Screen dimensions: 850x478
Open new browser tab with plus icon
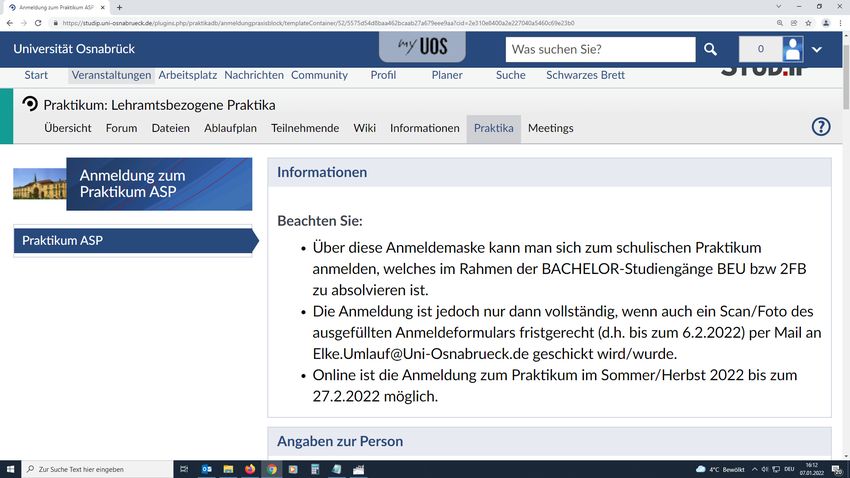(120, 7)
